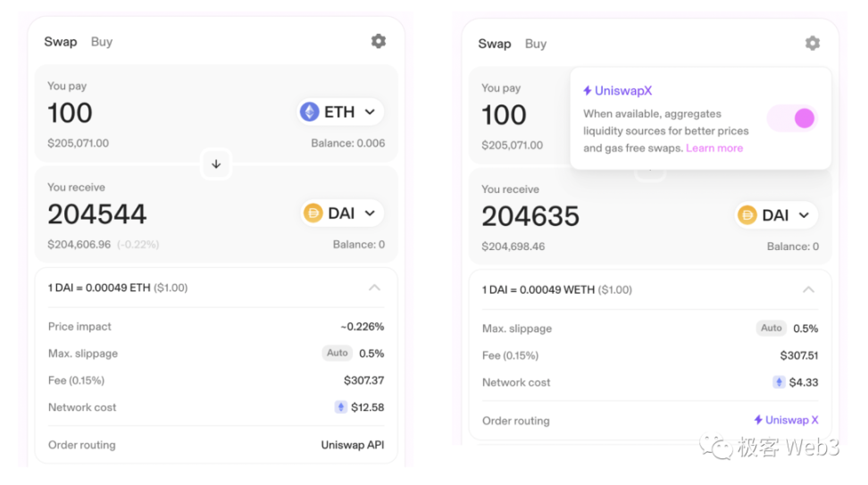Disable the UniswapX toggle switch
Viewport: 868px width, 485px height.
point(792,118)
